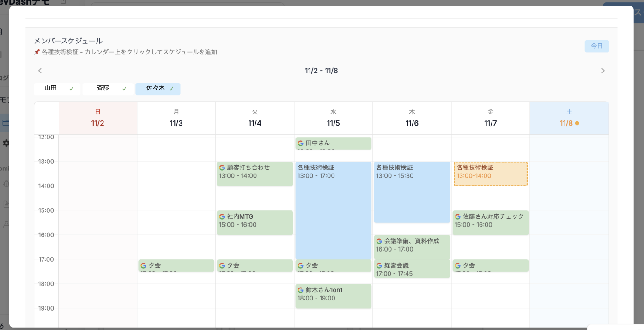Go to the next week with right chevron
The width and height of the screenshot is (644, 330).
602,71
